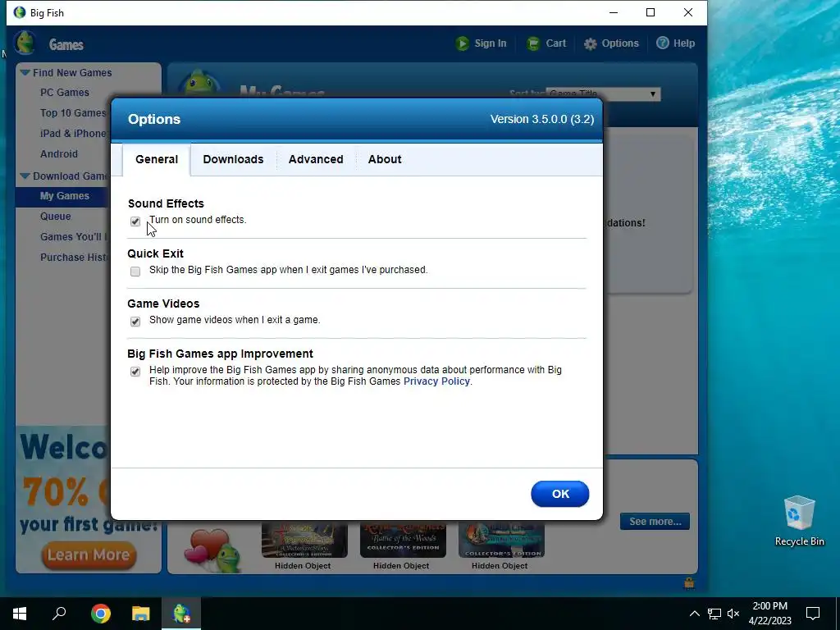Click the network status tray icon
Screen dimensions: 840x630
[714, 614]
